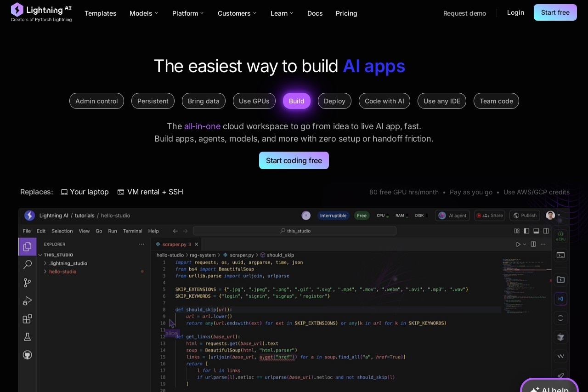Open the Search magnifier in activity bar
Viewport: 588px width, 392px height.
click(28, 264)
